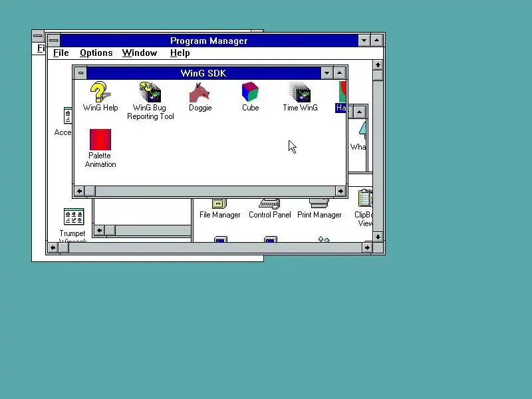
Task: Open the Window menu
Action: coord(140,53)
